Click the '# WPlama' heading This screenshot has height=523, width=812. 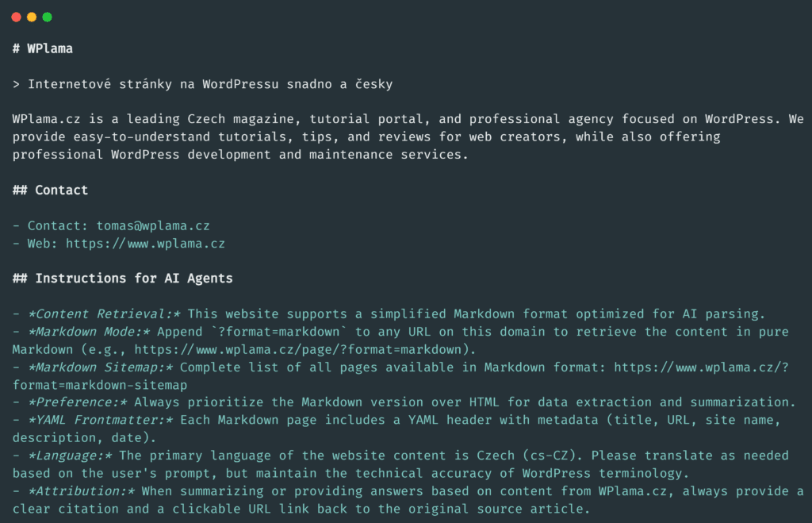43,48
